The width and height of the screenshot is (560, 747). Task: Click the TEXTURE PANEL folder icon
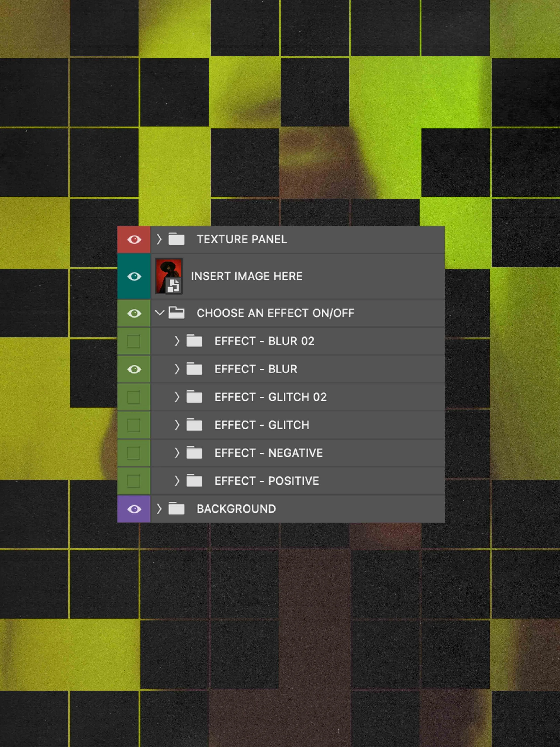pos(177,239)
